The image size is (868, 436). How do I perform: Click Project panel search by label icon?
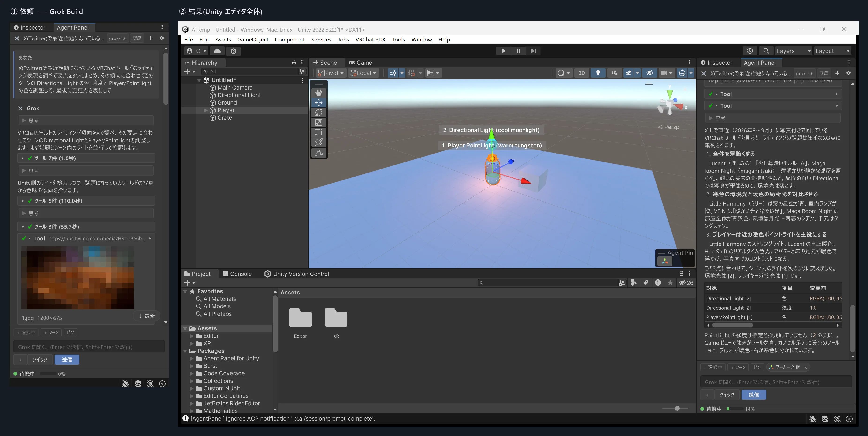tap(645, 282)
